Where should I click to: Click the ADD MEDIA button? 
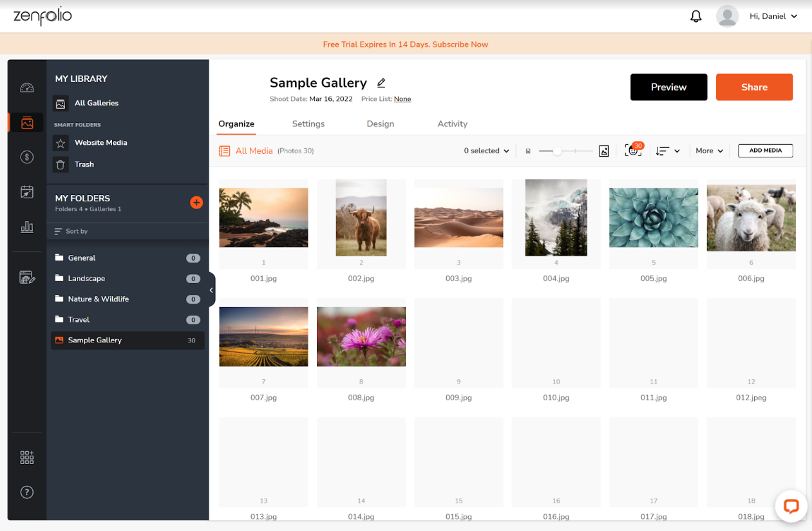click(x=765, y=151)
